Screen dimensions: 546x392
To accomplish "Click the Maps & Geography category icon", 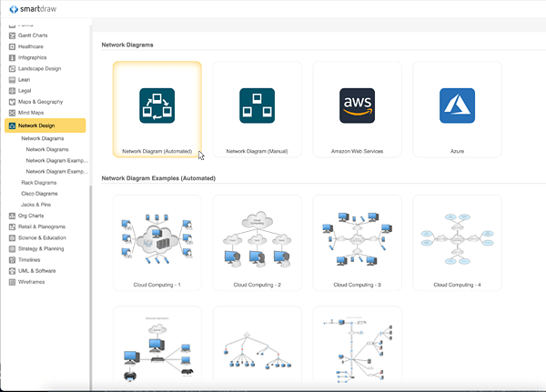I will [12, 102].
